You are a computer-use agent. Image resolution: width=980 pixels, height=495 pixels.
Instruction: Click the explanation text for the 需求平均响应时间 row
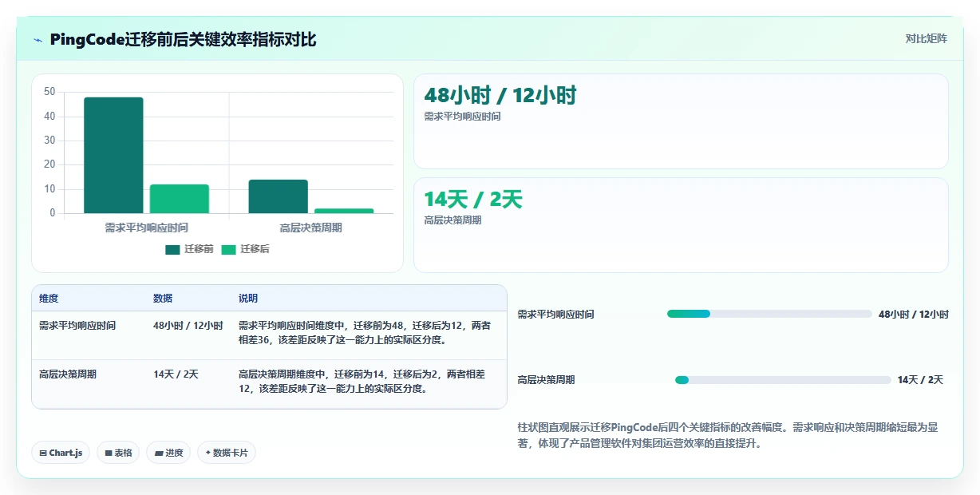click(x=365, y=333)
